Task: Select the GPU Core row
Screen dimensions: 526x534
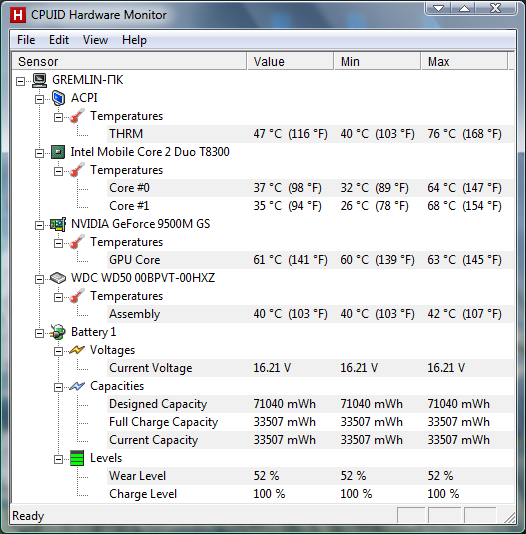Action: pyautogui.click(x=310, y=260)
